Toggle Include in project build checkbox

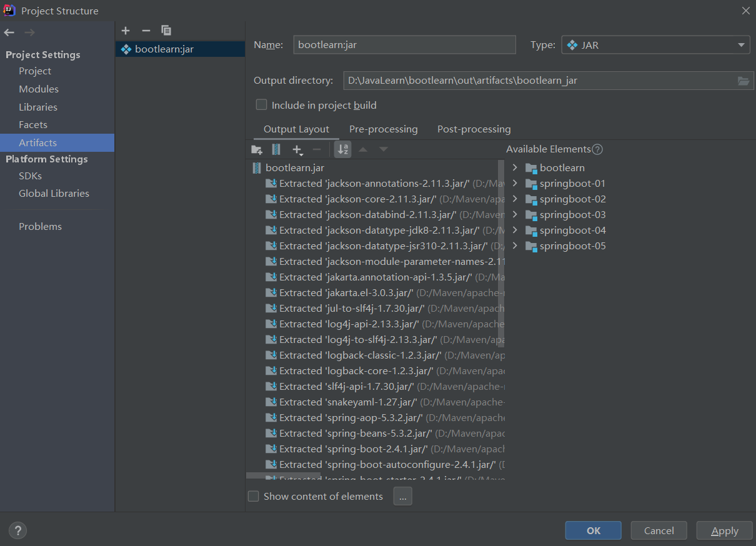coord(262,105)
